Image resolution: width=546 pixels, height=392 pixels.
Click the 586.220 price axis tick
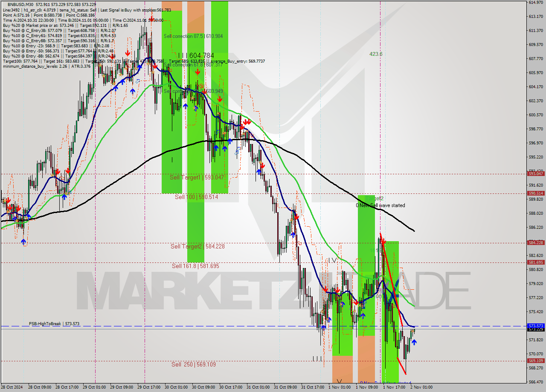536,227
